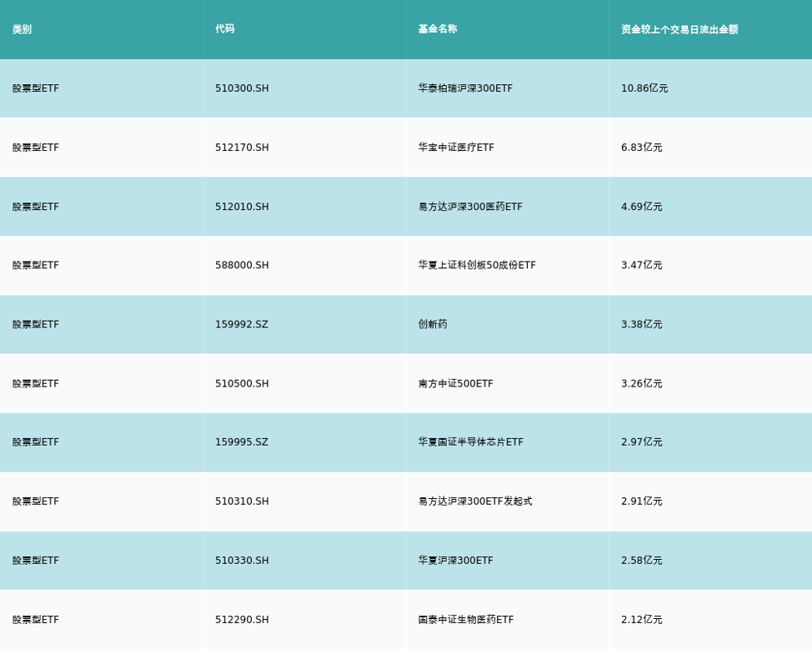Click the 华泰柏瑞沪深300ETF fund name
812x649 pixels.
point(465,88)
